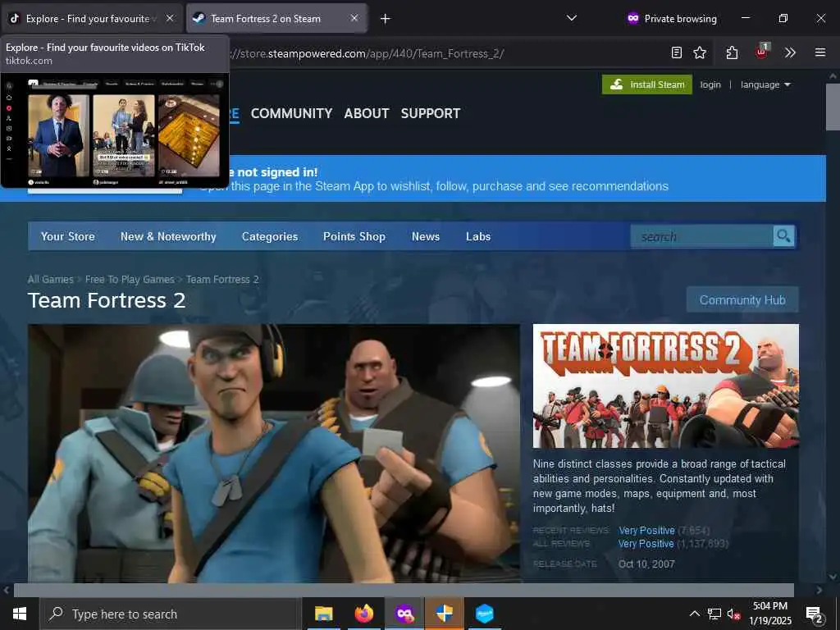The image size is (840, 630).
Task: Open a new tab with plus button
Action: point(386,19)
